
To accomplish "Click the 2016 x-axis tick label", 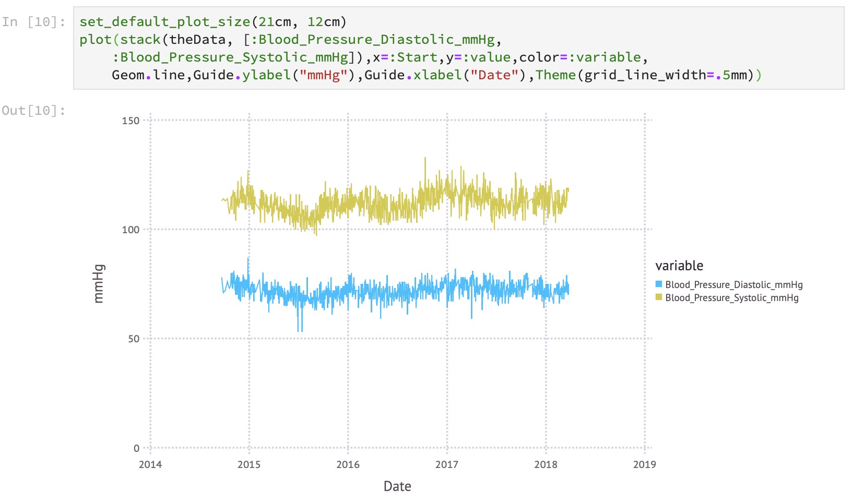I will (x=348, y=464).
